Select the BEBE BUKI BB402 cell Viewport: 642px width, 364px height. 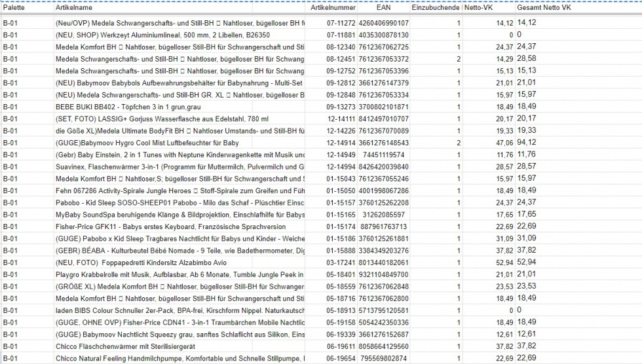pyautogui.click(x=180, y=107)
